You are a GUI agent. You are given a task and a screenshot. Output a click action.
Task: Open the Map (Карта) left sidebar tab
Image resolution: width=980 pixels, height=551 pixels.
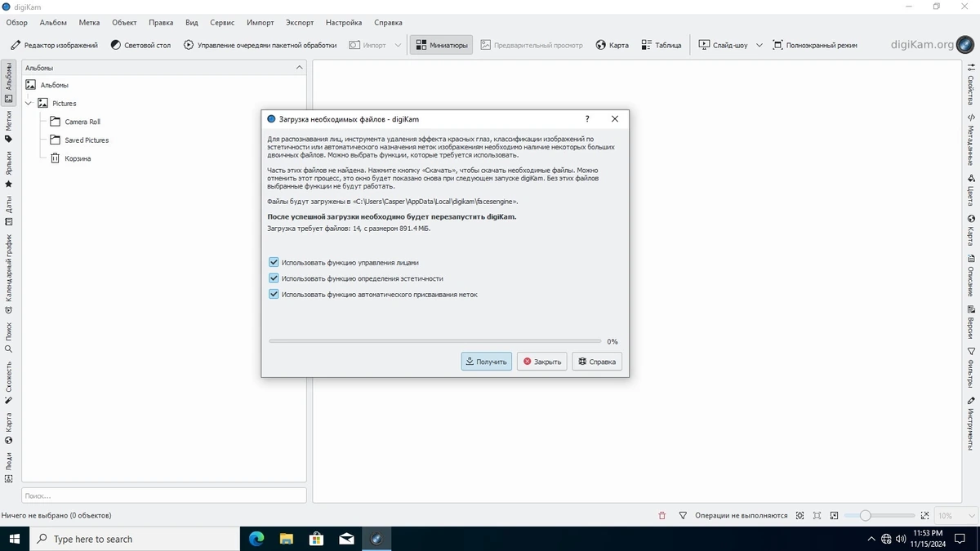point(9,428)
